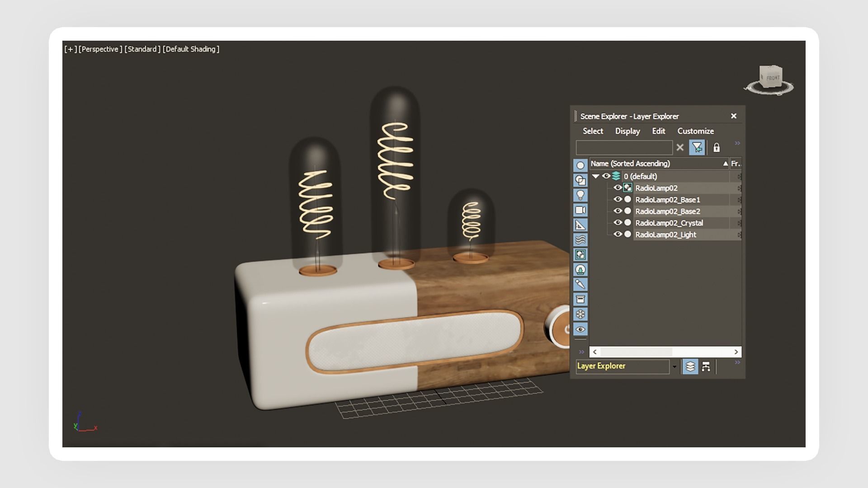Open the Display menu in Scene Explorer

[627, 131]
